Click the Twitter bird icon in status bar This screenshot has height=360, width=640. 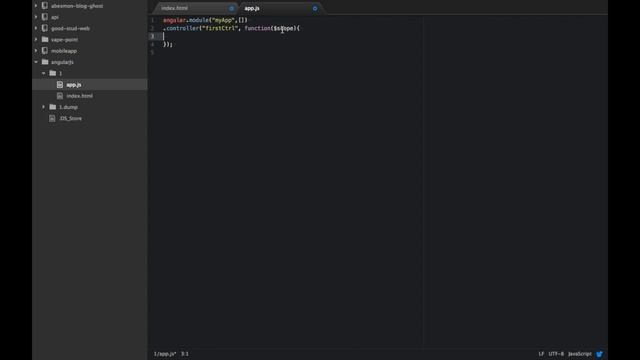pyautogui.click(x=599, y=354)
